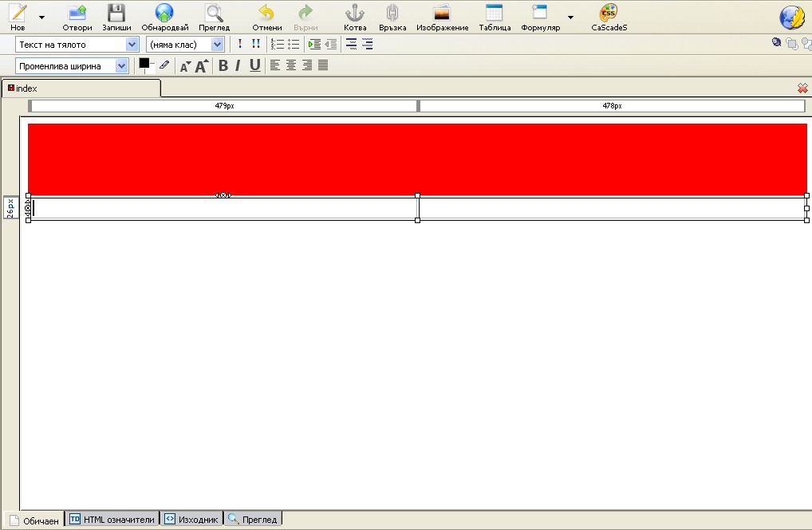Insert an image via Изображение
This screenshot has width=812, height=530.
[442, 17]
